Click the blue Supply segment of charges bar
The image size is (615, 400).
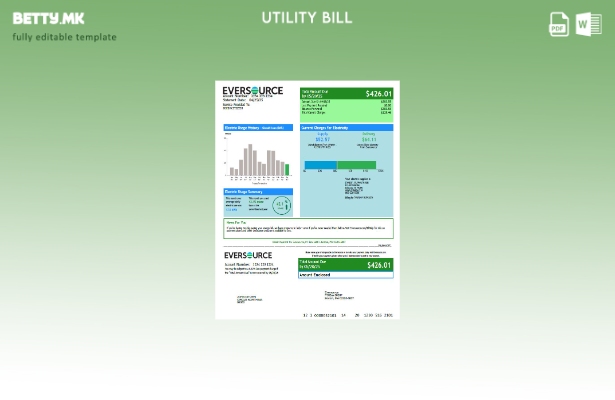[320, 165]
